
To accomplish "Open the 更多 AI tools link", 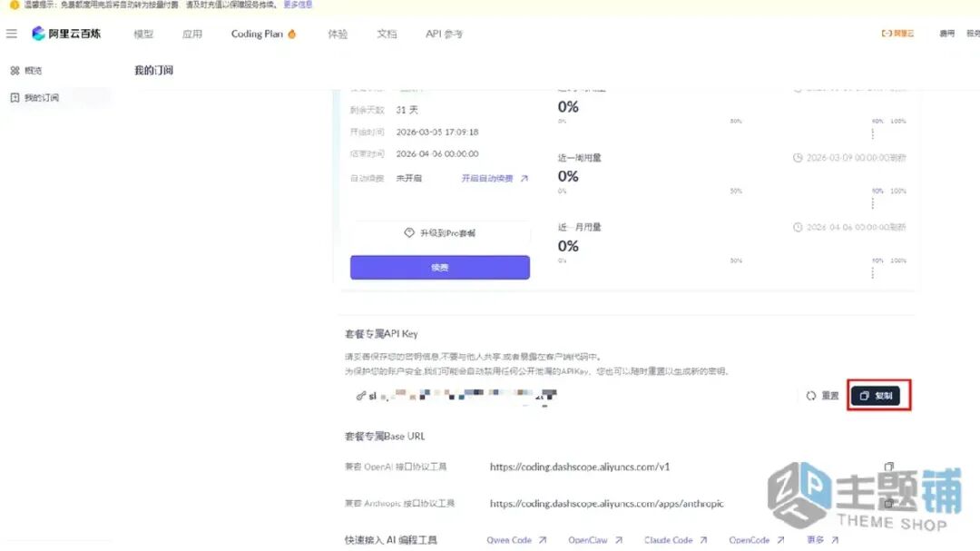I will pos(815,540).
